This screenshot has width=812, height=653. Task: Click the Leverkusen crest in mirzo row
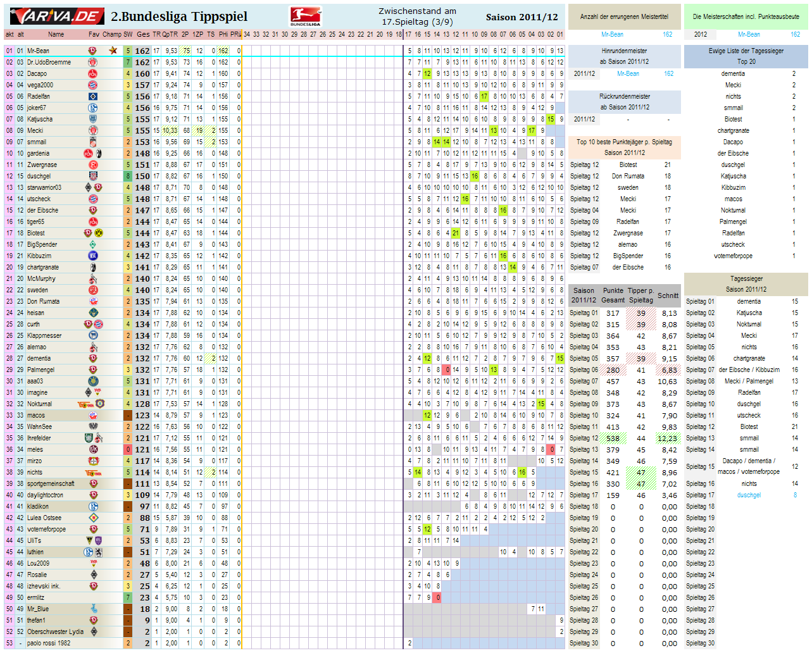click(x=92, y=461)
